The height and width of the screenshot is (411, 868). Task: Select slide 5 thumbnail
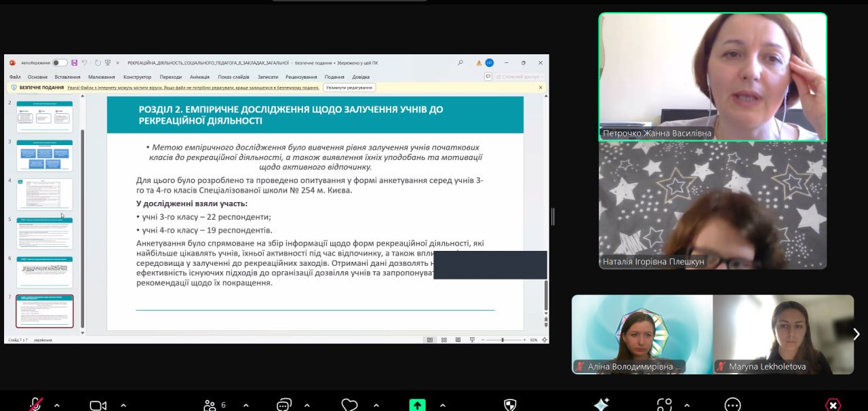(x=45, y=233)
